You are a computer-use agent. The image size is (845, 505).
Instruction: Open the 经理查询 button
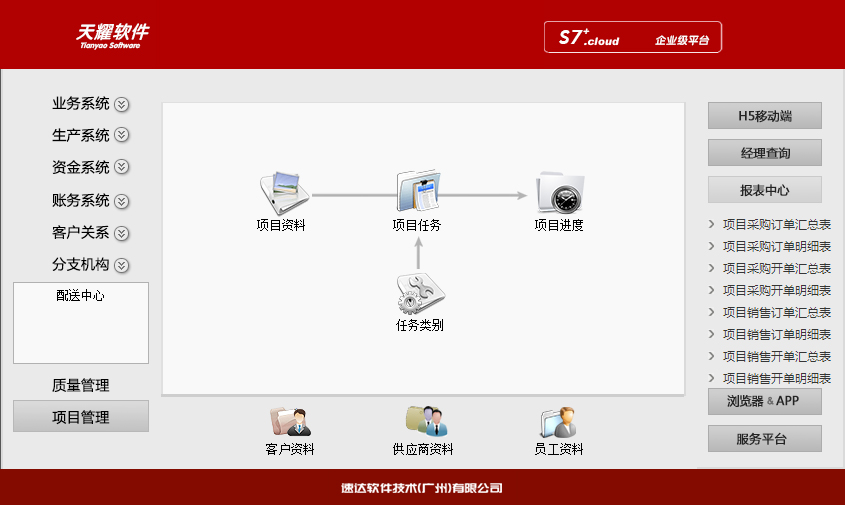(x=765, y=153)
